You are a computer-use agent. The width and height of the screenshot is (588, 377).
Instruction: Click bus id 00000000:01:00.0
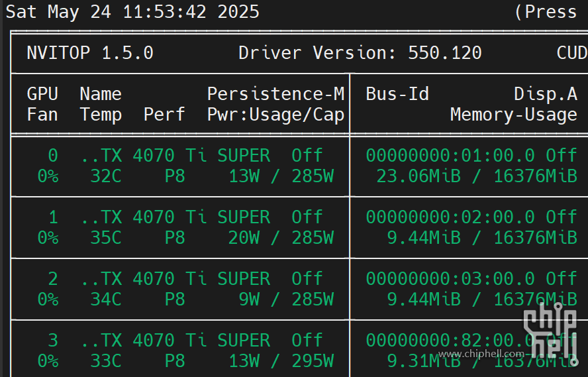pyautogui.click(x=450, y=155)
